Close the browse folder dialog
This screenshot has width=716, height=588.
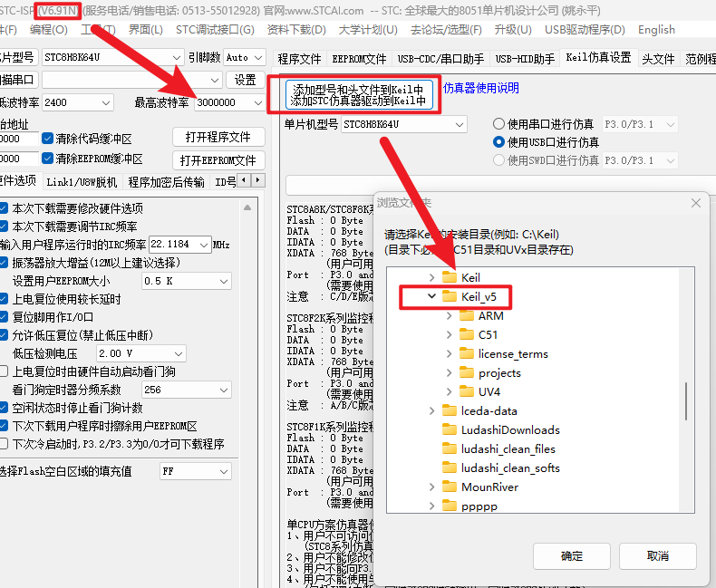pos(695,203)
